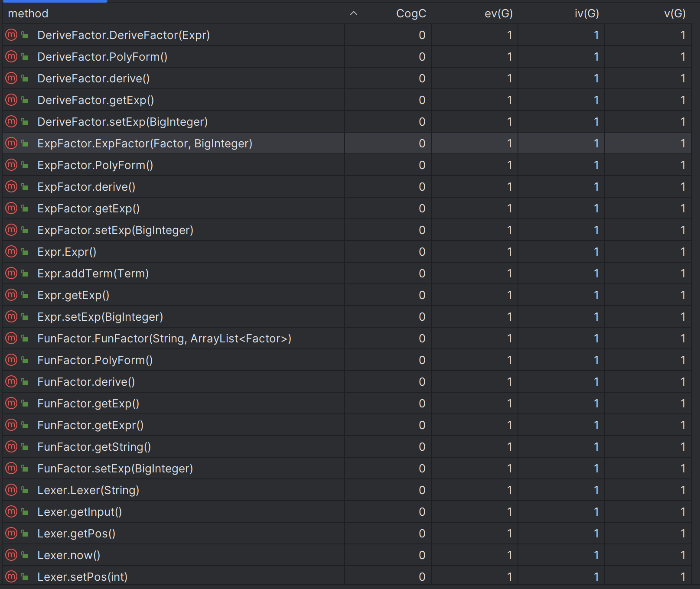Select the Expr.addTerm(Term) method name
This screenshot has width=700, height=589.
click(x=93, y=273)
